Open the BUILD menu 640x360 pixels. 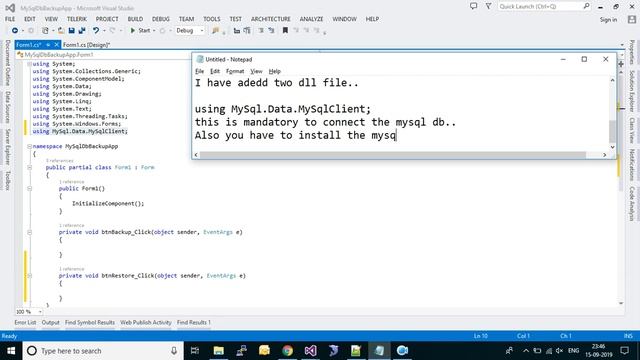(135, 19)
